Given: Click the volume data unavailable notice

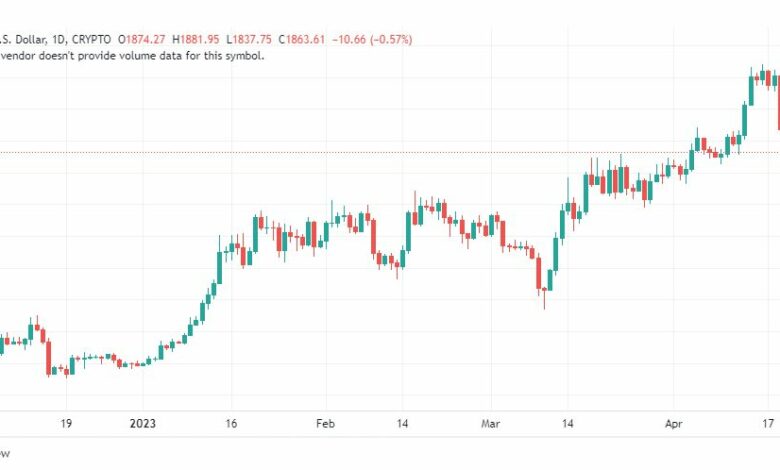Looking at the screenshot, I should click(x=132, y=56).
